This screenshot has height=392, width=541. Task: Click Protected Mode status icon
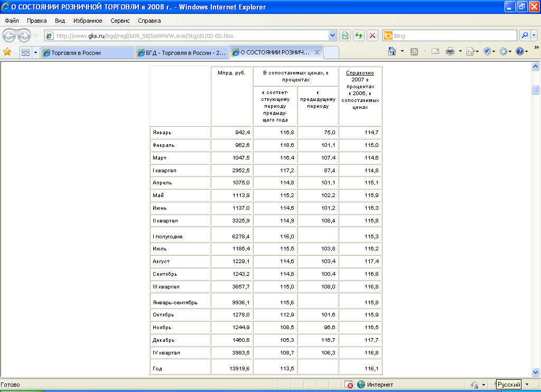tap(475, 385)
